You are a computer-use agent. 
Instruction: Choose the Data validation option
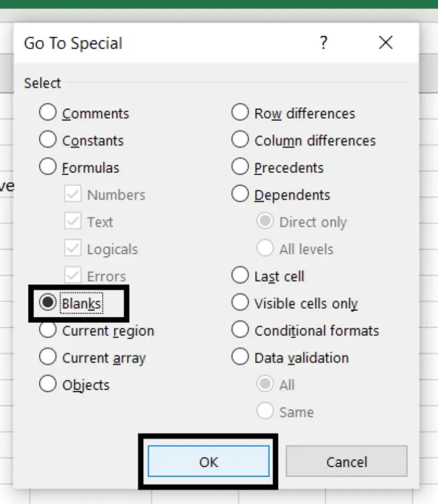[240, 357]
